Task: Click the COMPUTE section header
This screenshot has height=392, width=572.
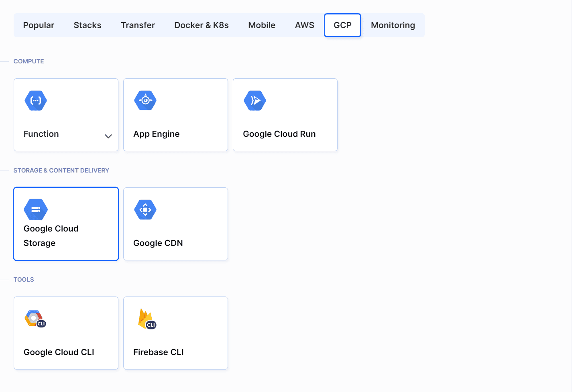Action: coord(28,61)
